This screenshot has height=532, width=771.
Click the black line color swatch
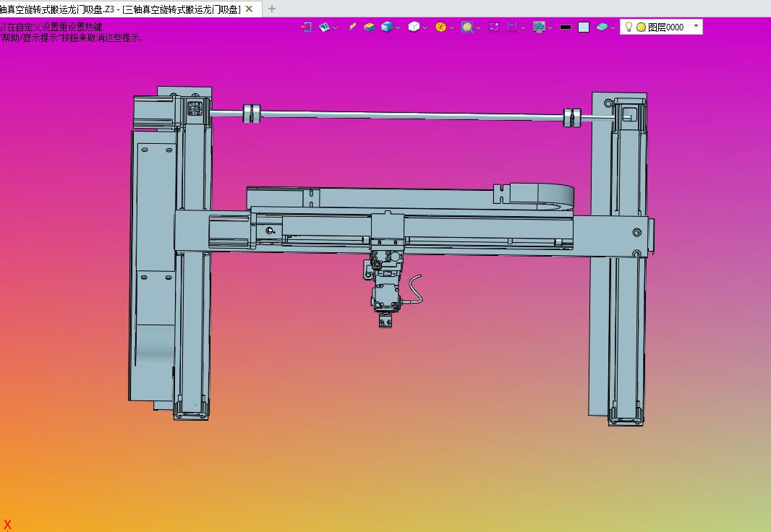pos(566,27)
